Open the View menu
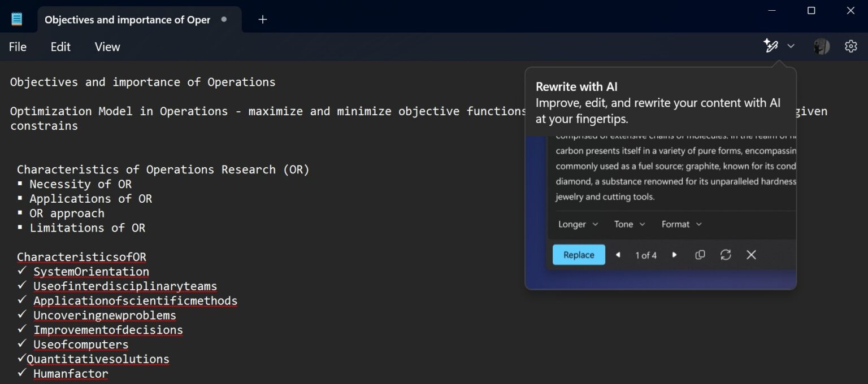The height and width of the screenshot is (384, 868). tap(107, 47)
